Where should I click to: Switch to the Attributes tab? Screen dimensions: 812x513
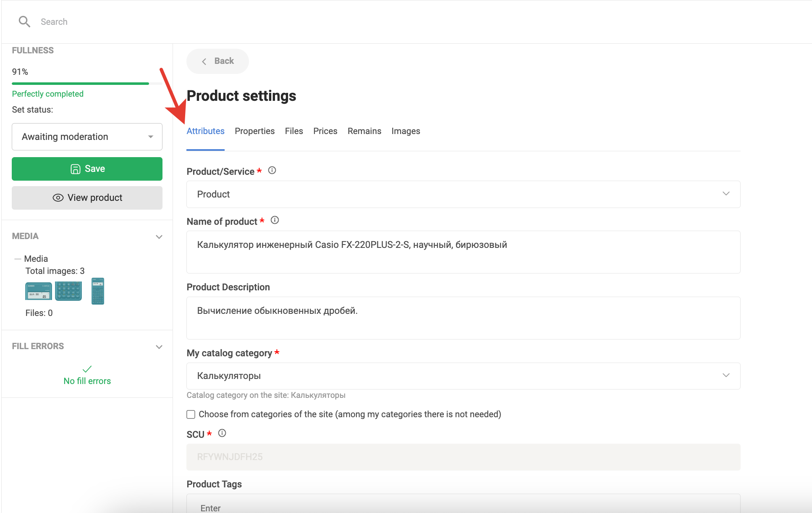(x=206, y=131)
